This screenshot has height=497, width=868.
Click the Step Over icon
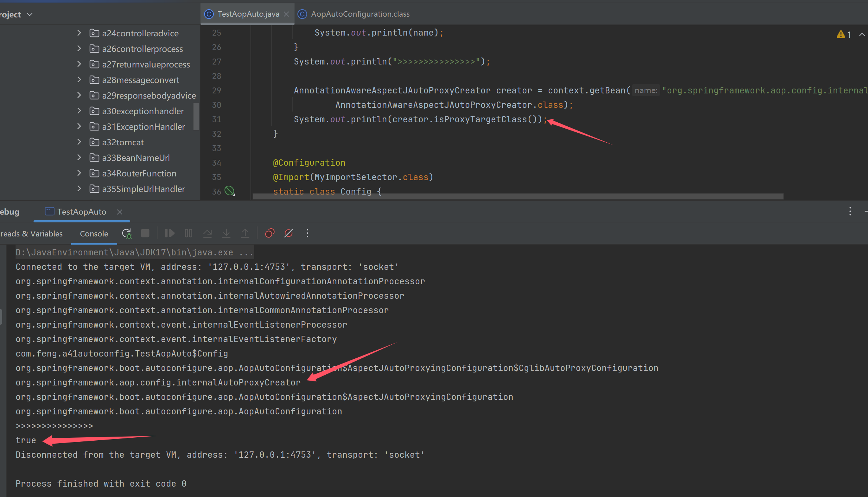207,233
